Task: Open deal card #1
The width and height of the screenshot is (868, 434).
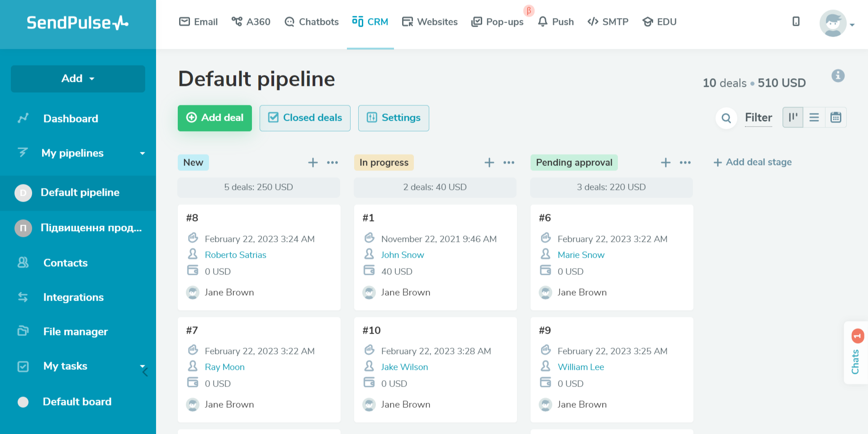Action: pos(436,257)
